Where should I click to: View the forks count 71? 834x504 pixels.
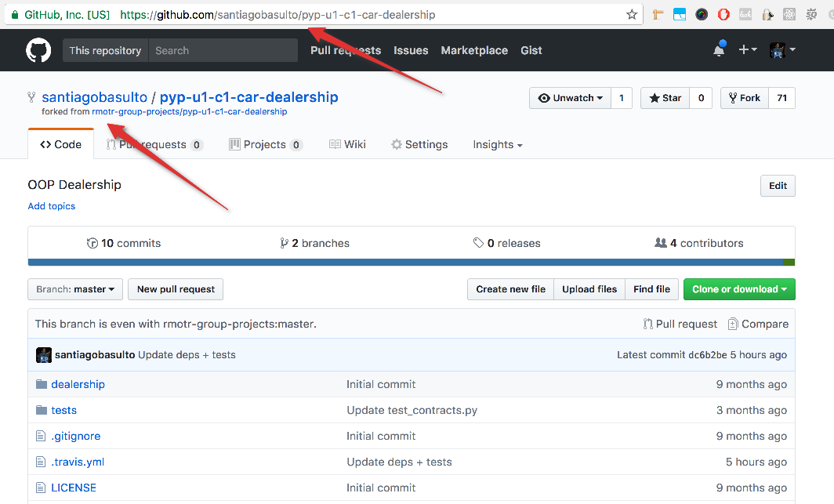(x=782, y=98)
